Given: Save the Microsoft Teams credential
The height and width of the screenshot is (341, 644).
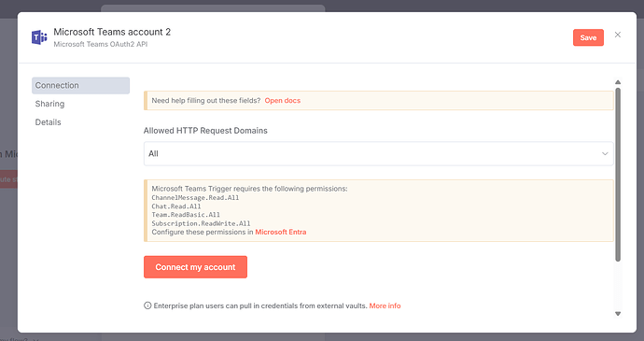Looking at the screenshot, I should 588,37.
